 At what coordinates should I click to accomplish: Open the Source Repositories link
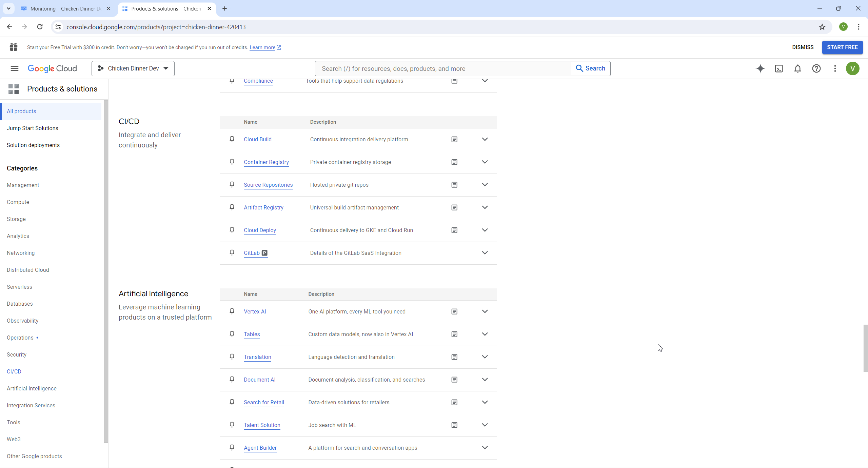[x=268, y=185]
